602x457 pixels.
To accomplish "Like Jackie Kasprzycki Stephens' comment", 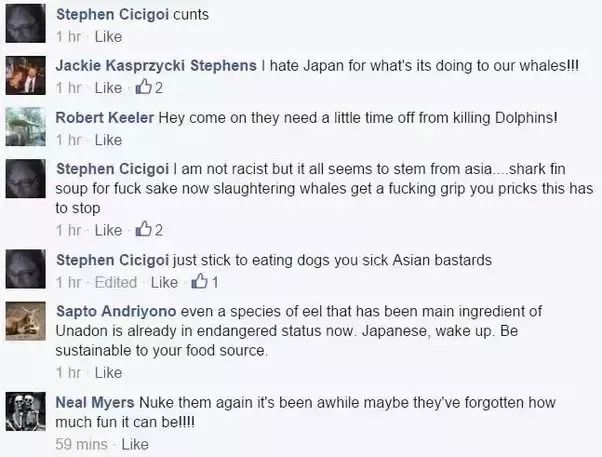I will (108, 88).
